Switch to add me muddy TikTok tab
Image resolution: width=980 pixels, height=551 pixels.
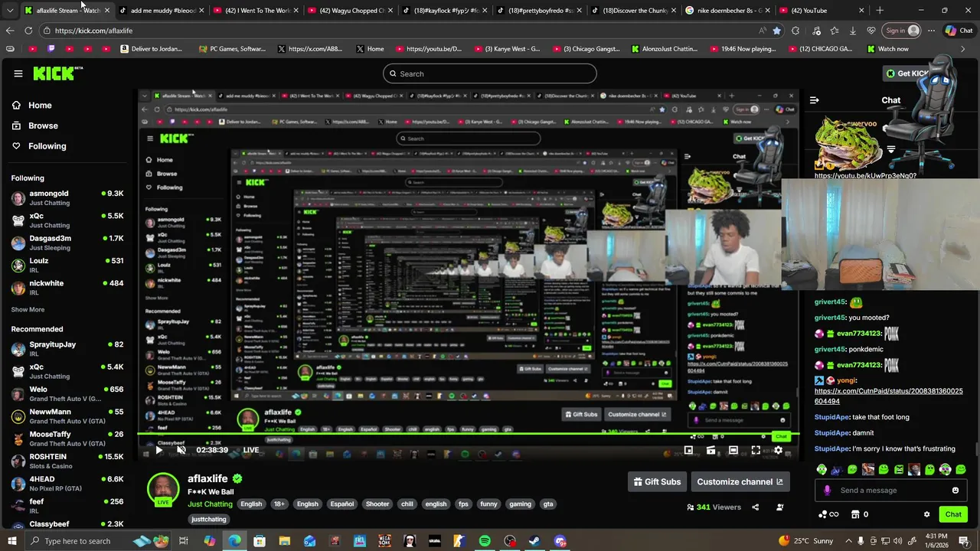[x=162, y=11]
